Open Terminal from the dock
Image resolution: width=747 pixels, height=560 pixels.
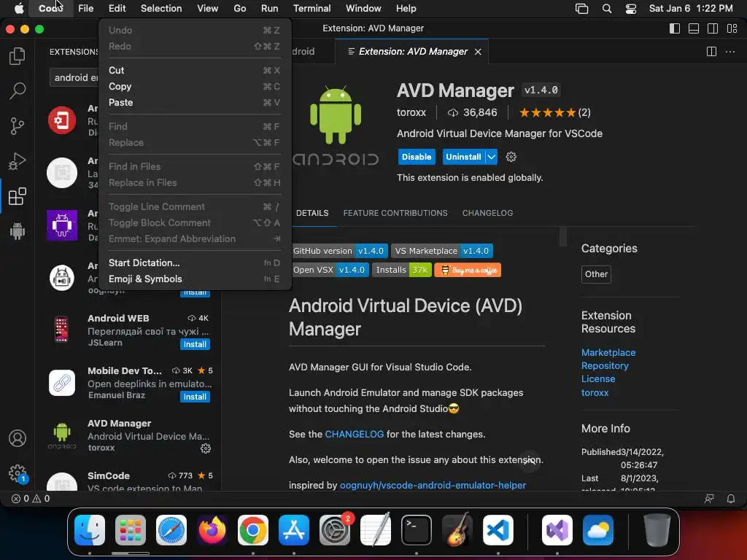tap(417, 530)
